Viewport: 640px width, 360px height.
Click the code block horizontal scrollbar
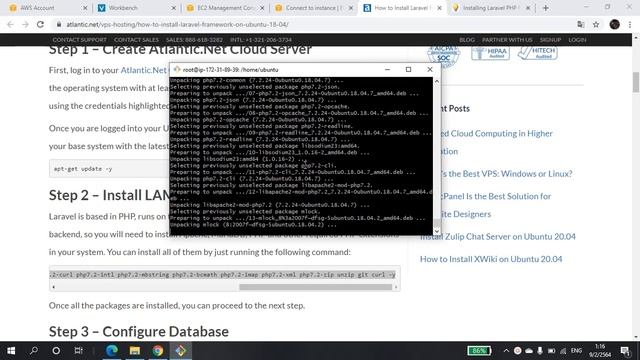tap(316, 287)
